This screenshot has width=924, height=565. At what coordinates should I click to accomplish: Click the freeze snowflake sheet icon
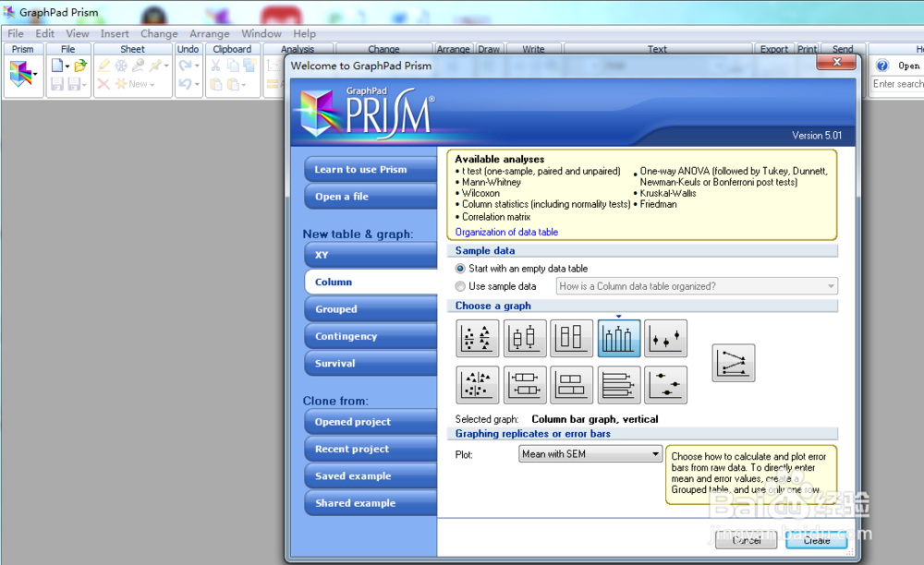point(121,66)
